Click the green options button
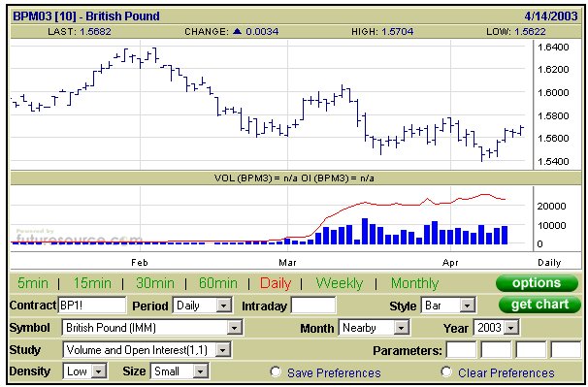The image size is (588, 387). 537,283
